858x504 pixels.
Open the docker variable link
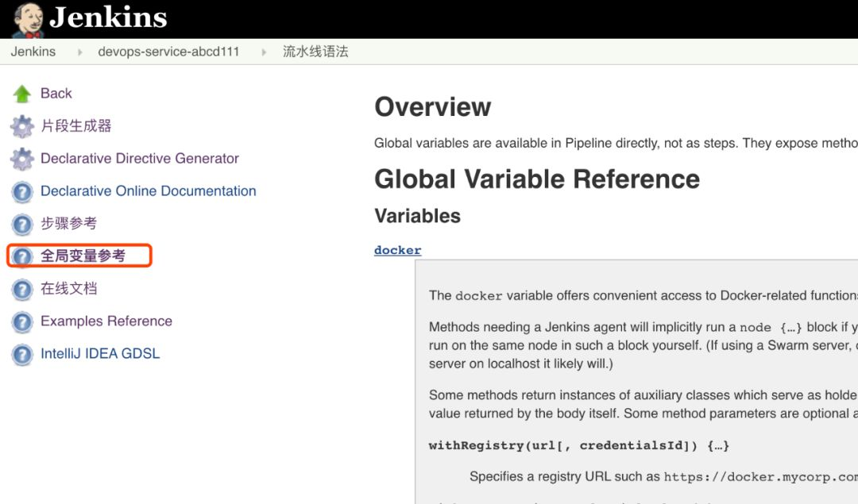[397, 250]
